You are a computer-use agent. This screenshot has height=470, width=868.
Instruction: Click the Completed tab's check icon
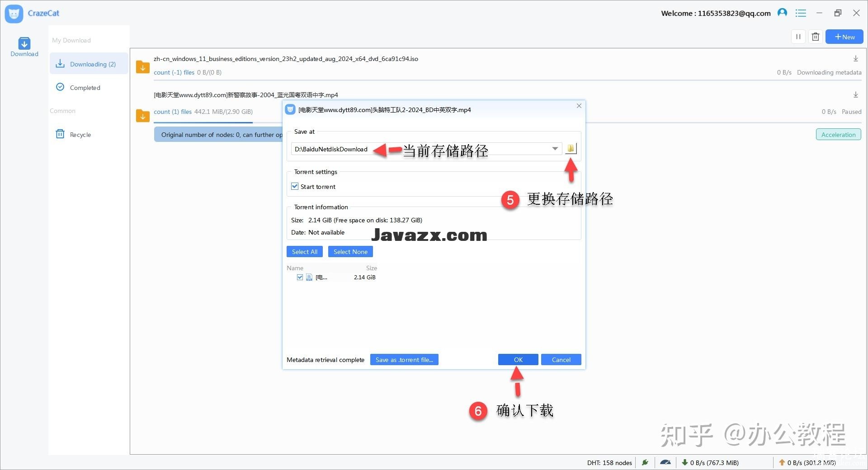pos(60,87)
